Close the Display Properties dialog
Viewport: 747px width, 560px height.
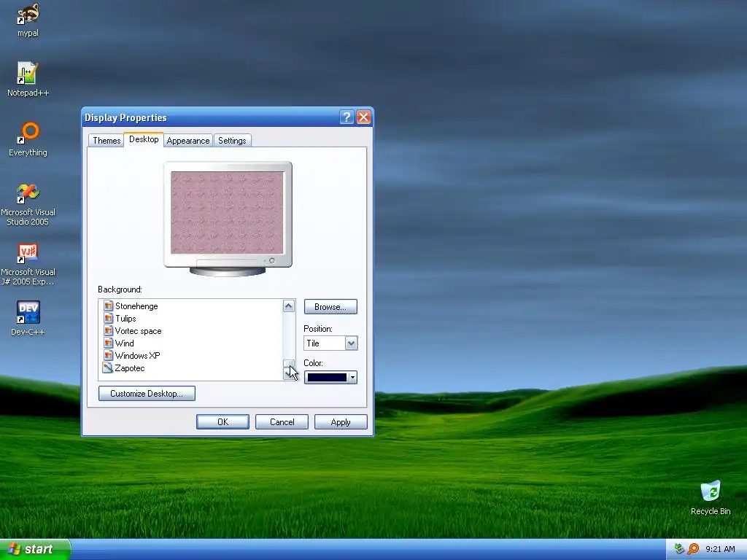pos(363,117)
